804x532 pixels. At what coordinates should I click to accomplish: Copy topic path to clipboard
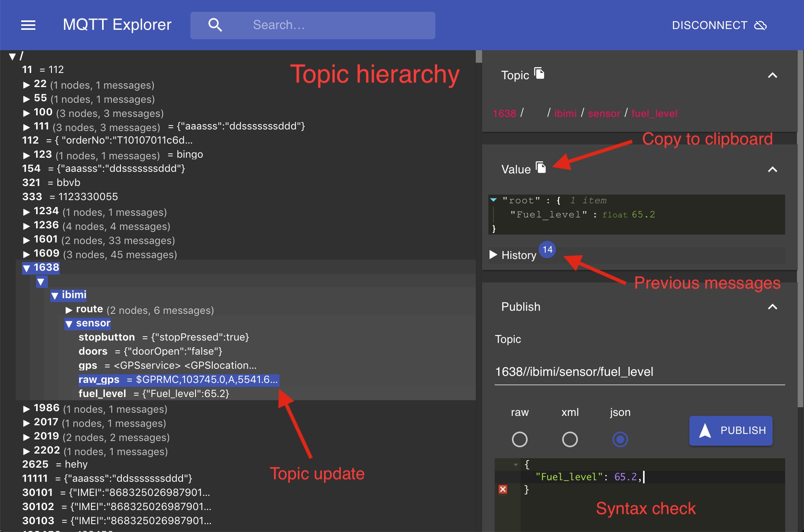click(x=539, y=73)
